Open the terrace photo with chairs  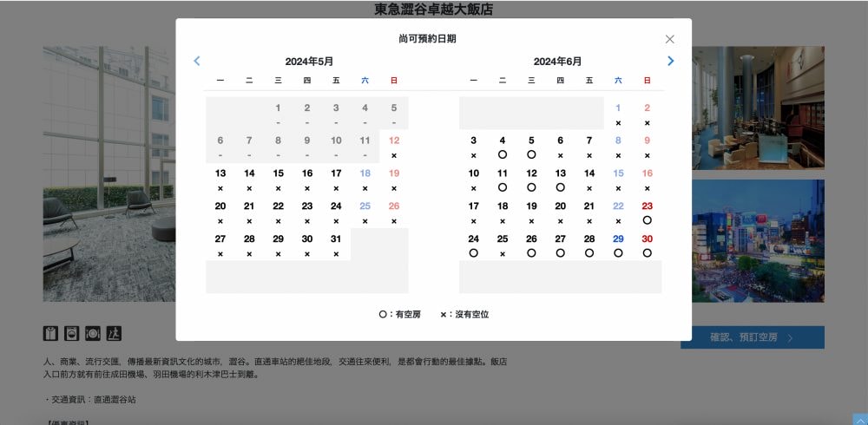109,173
